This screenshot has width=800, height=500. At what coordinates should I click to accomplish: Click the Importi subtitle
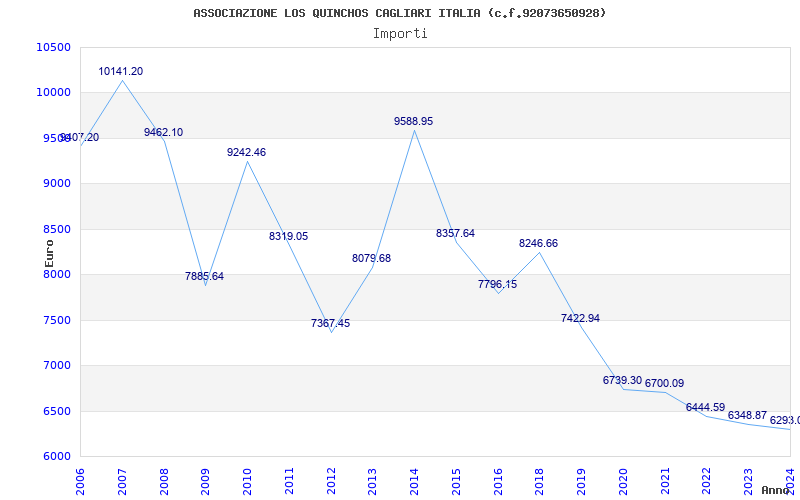click(400, 34)
